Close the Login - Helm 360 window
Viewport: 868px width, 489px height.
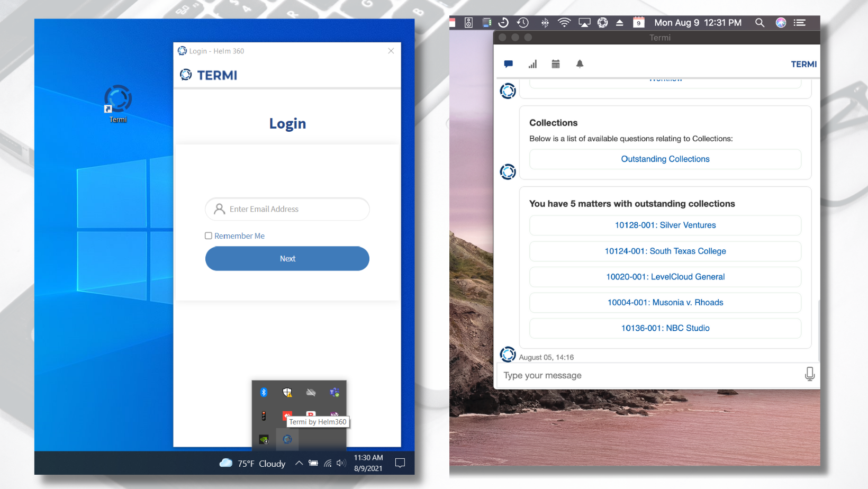click(391, 51)
